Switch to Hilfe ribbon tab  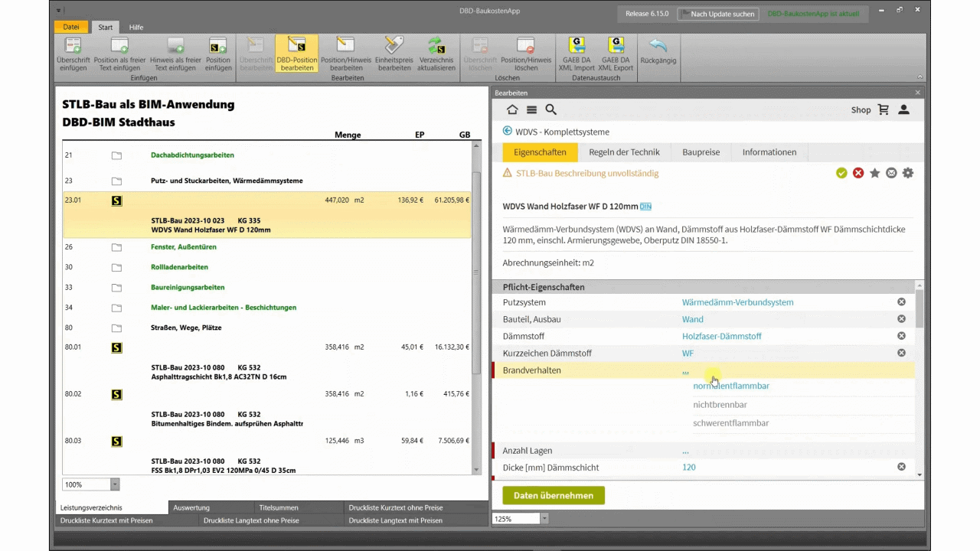[x=136, y=27]
